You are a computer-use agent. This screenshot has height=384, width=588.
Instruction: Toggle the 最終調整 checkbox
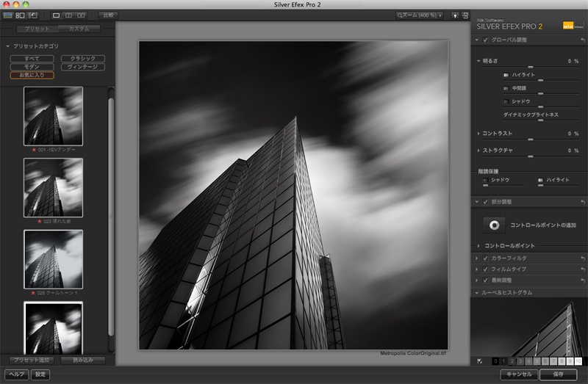pos(485,280)
